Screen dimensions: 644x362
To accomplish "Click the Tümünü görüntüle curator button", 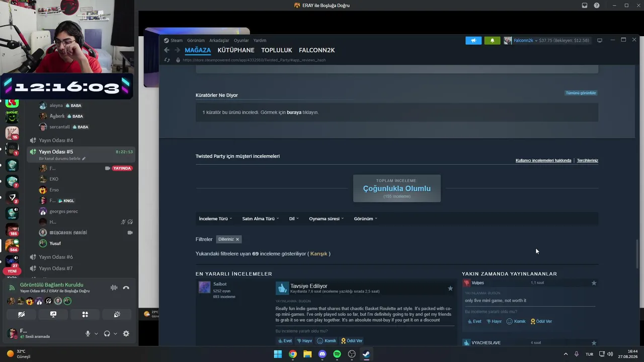I will (581, 93).
